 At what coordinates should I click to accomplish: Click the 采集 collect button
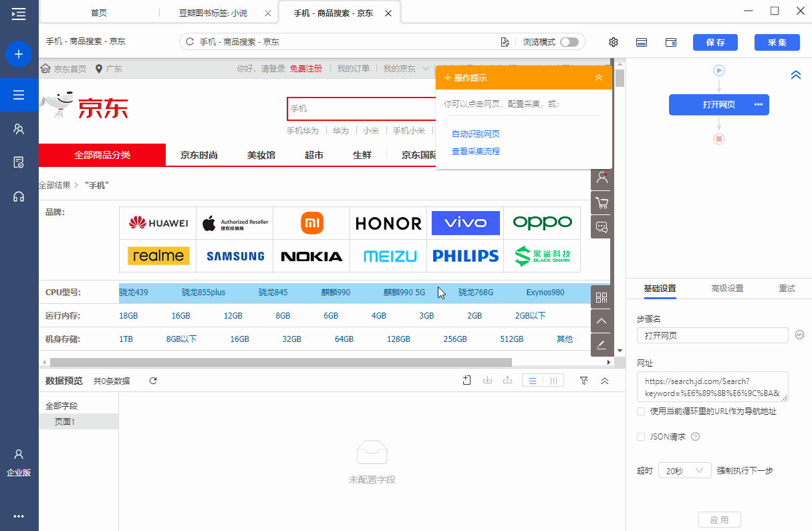click(777, 42)
